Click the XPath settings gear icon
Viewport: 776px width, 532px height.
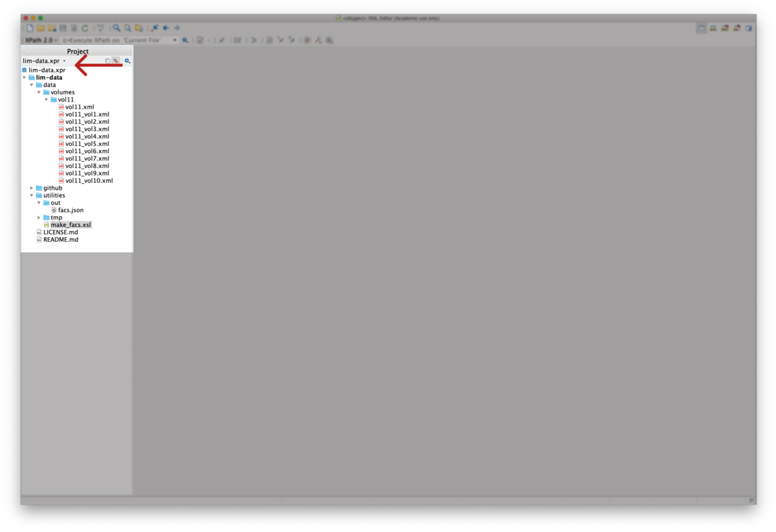click(x=186, y=40)
